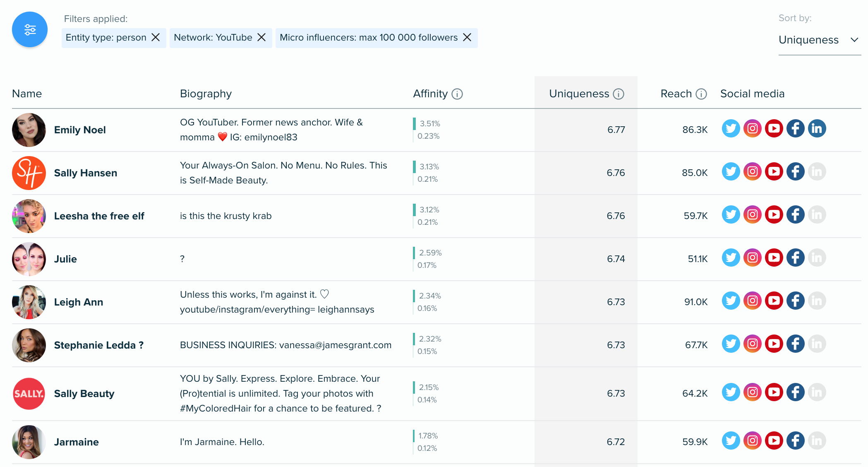The image size is (868, 467).
Task: Open Emily Noel's Instagram profile
Action: click(753, 128)
